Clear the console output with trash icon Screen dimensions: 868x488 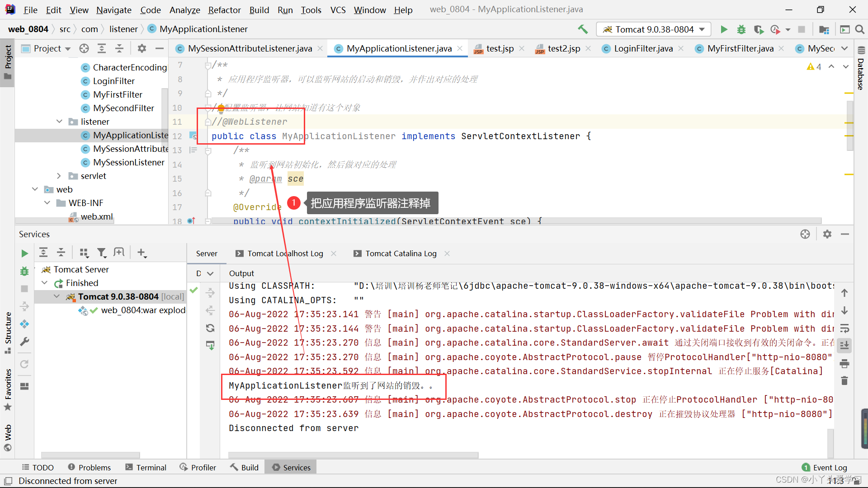point(844,381)
